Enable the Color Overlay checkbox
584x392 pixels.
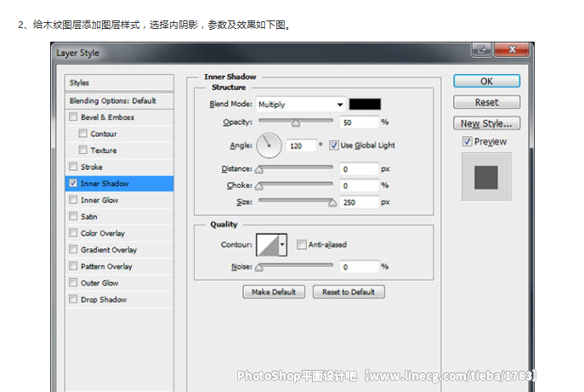pyautogui.click(x=73, y=233)
